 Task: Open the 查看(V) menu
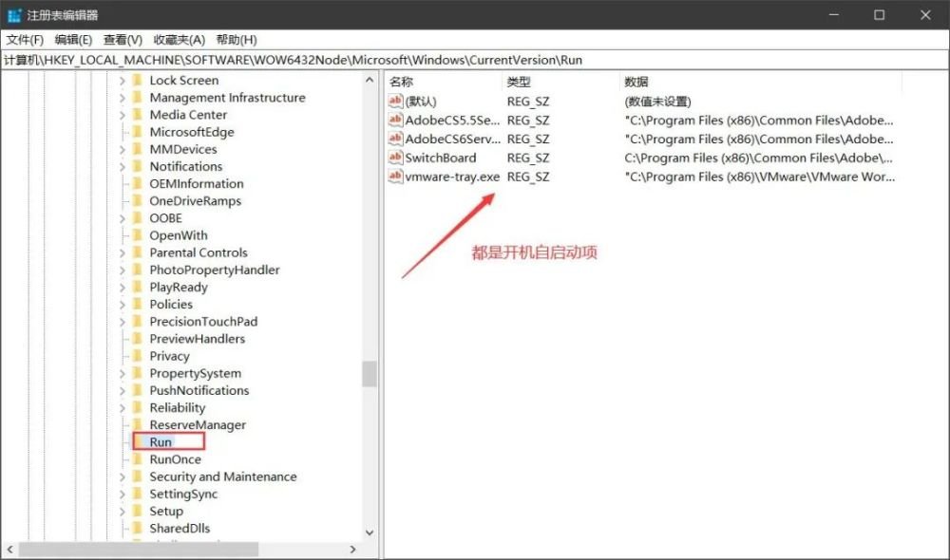coord(123,40)
